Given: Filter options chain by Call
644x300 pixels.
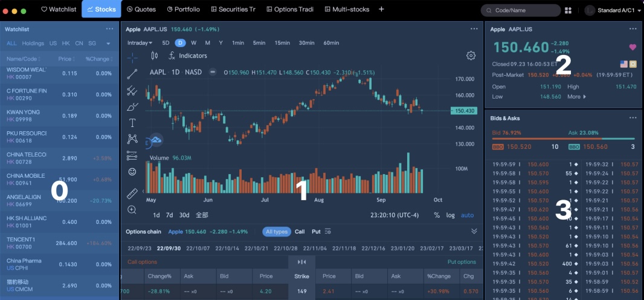Looking at the screenshot, I should point(300,232).
